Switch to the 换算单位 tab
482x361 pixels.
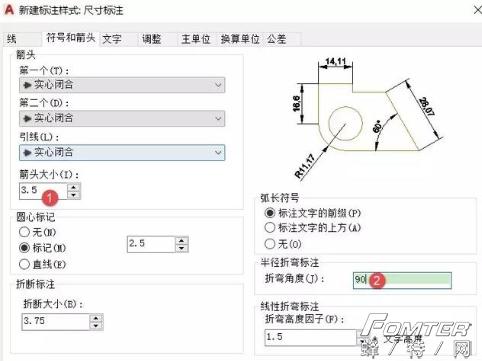click(x=240, y=39)
